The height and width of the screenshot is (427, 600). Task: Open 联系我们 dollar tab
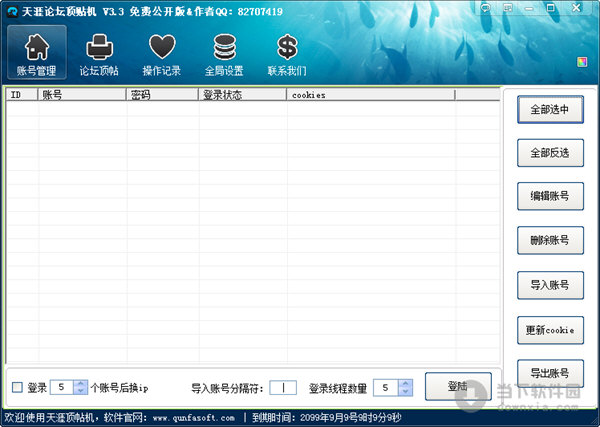pos(287,55)
